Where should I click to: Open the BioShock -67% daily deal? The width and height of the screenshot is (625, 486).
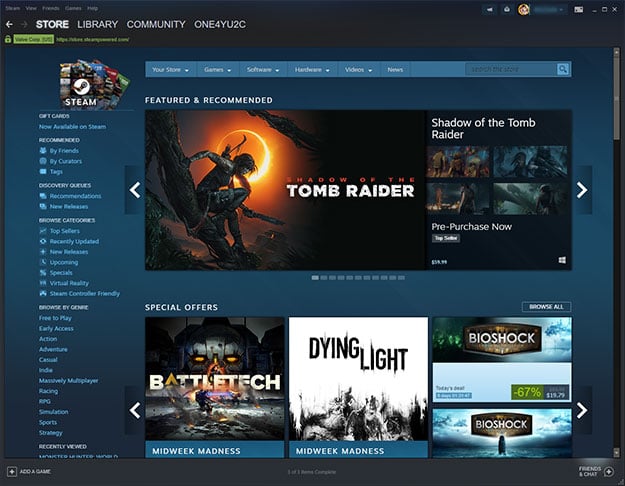502,360
